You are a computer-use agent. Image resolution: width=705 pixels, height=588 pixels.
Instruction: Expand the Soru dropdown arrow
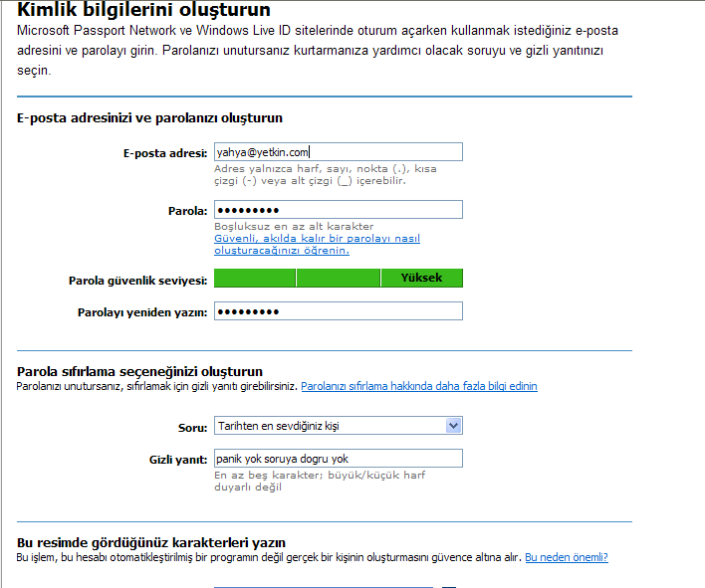(x=454, y=426)
